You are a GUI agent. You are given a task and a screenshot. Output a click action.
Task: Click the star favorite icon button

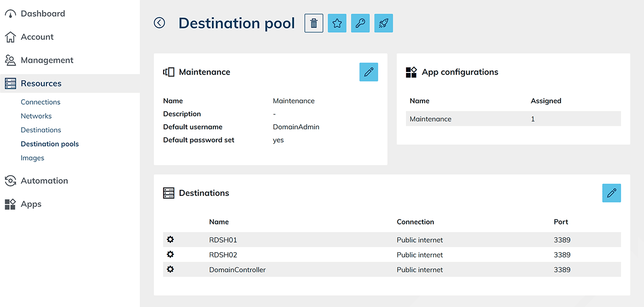337,23
